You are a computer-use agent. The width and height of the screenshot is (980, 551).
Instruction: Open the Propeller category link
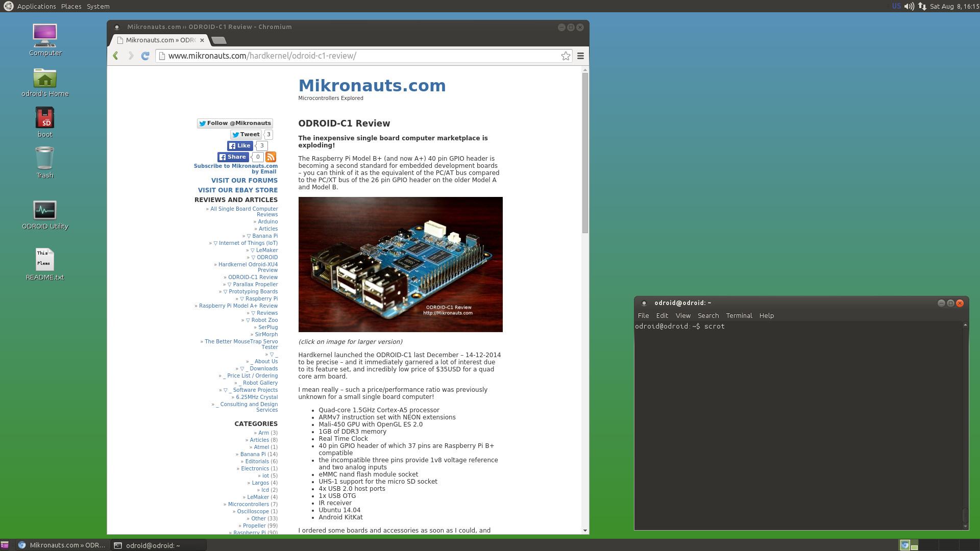coord(254,526)
